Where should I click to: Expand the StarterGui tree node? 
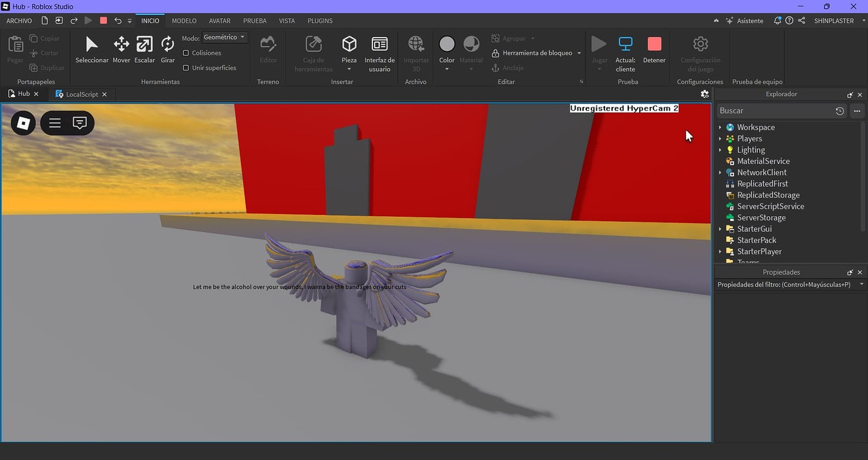(x=720, y=229)
